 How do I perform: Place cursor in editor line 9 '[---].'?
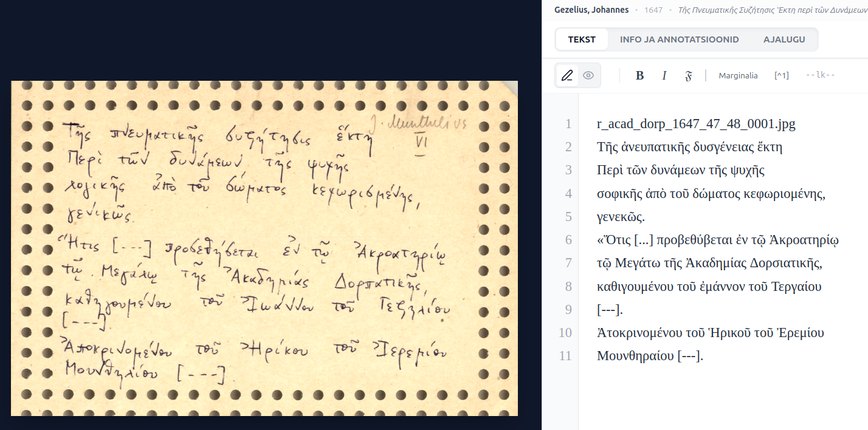(x=610, y=310)
